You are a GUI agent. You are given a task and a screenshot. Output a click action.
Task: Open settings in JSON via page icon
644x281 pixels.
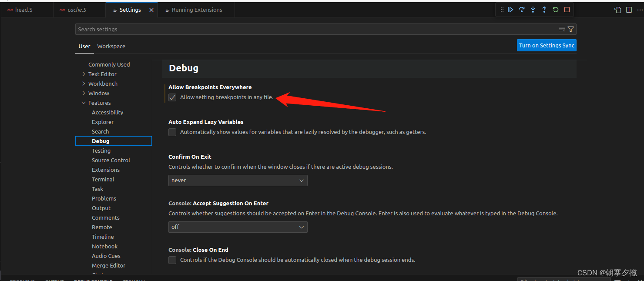tap(617, 9)
